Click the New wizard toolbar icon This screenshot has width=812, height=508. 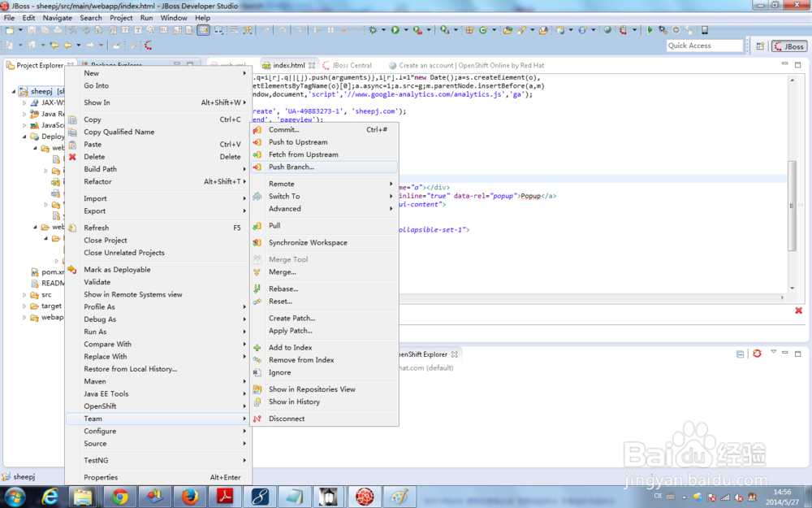click(10, 30)
